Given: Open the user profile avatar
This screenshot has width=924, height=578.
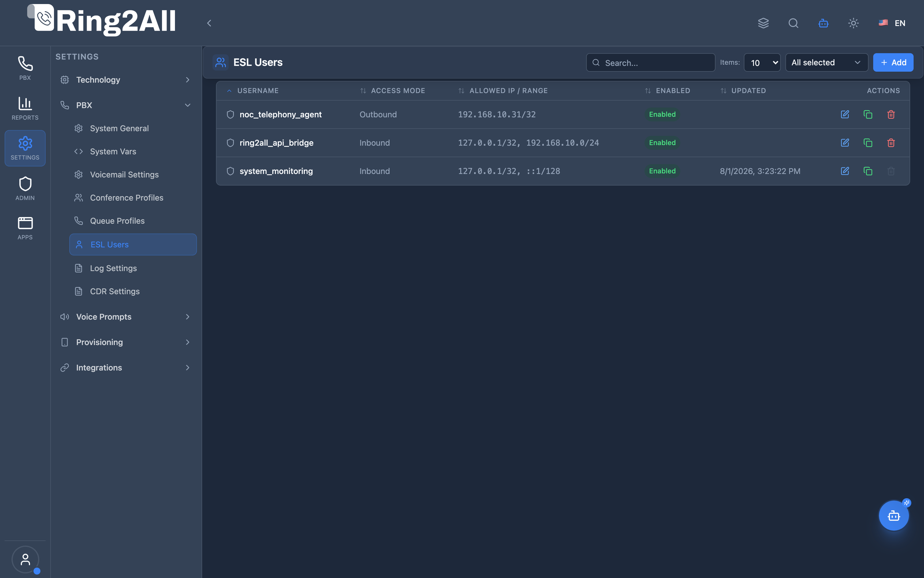Looking at the screenshot, I should 25,560.
